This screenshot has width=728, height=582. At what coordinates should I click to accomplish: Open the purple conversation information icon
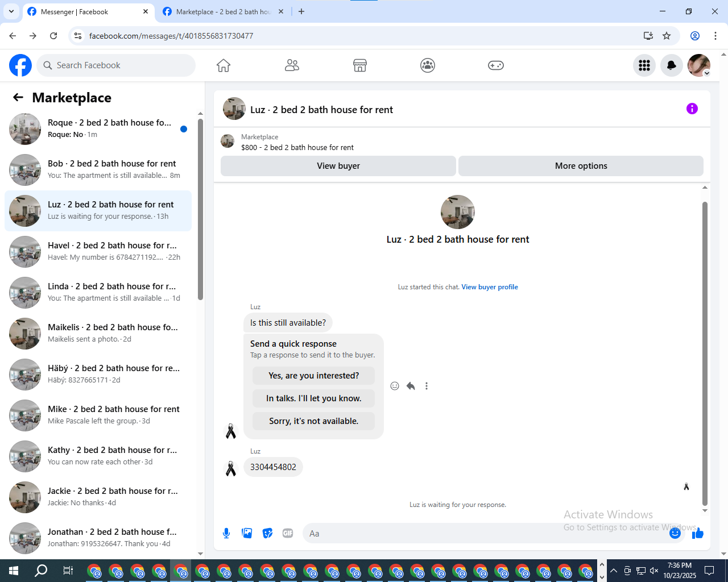point(692,109)
